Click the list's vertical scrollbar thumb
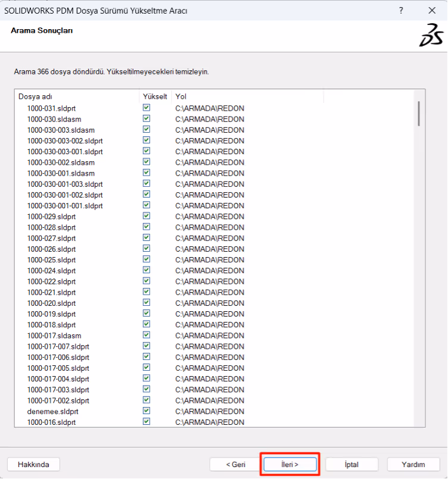The image size is (448, 479). tap(419, 114)
